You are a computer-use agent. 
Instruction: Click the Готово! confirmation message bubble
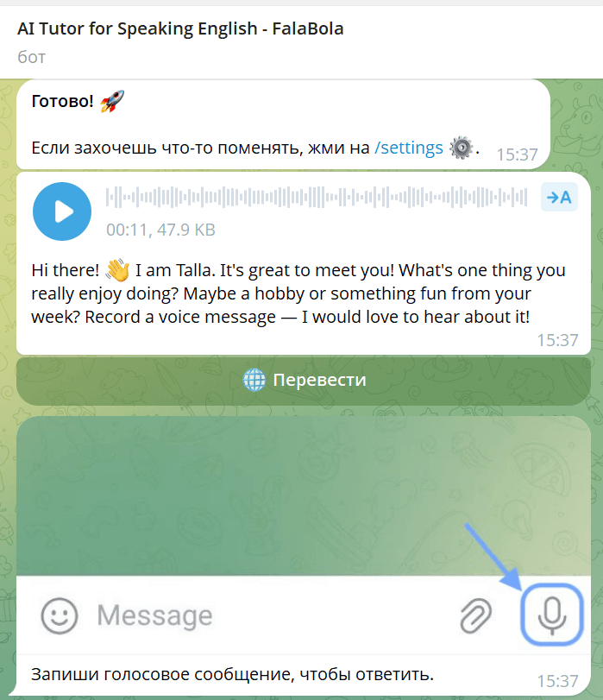[x=284, y=124]
